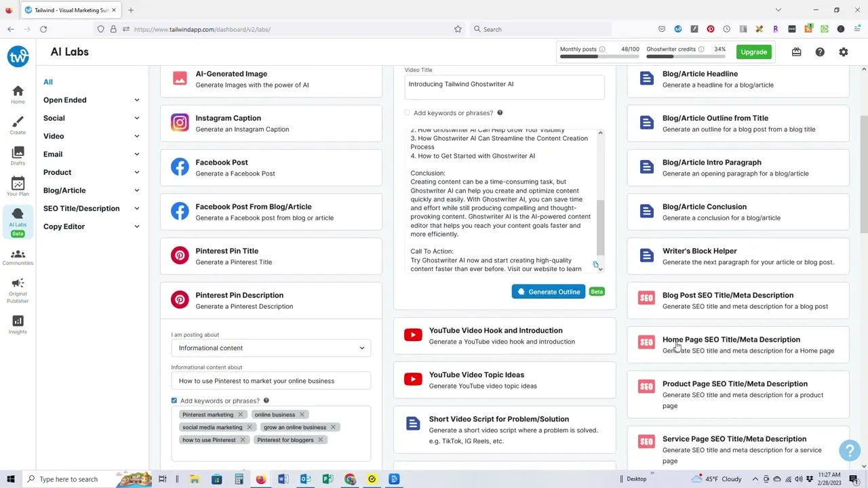
Task: Open Service Page SEO Title/Meta Description
Action: tap(738, 449)
